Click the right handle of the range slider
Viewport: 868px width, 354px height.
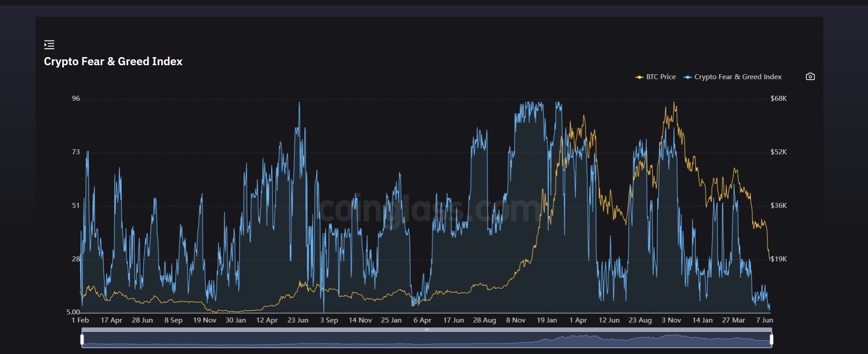click(x=771, y=339)
